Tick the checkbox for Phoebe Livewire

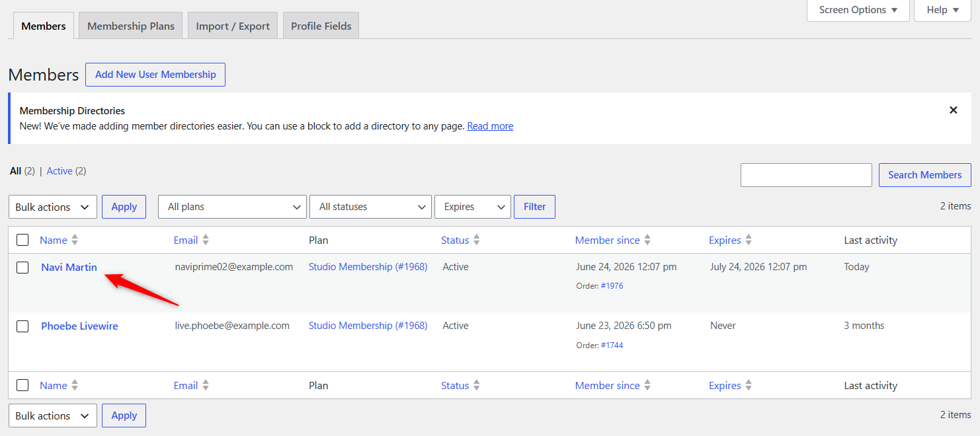click(22, 326)
